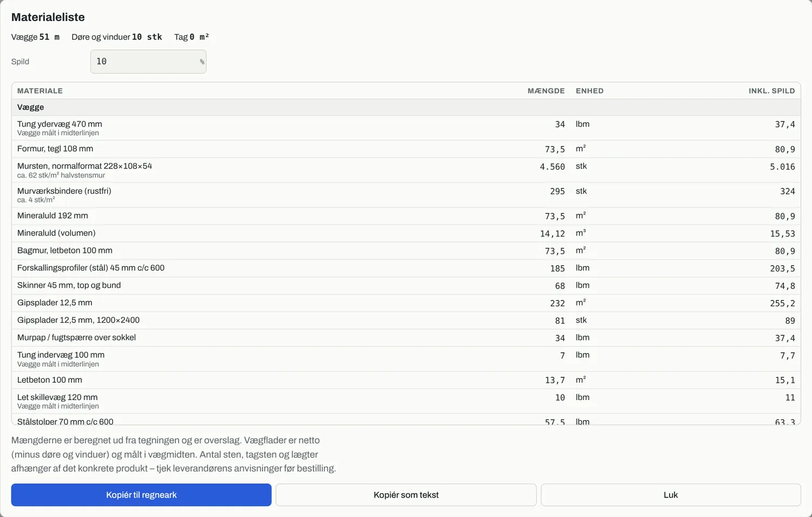Select the "Tung ydervæg 470 mm" row name

coord(60,124)
